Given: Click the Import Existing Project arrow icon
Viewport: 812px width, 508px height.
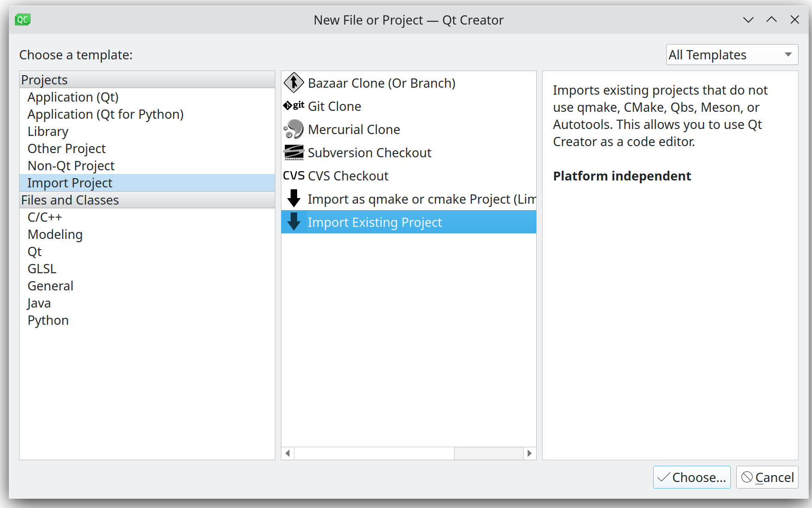Looking at the screenshot, I should [294, 222].
